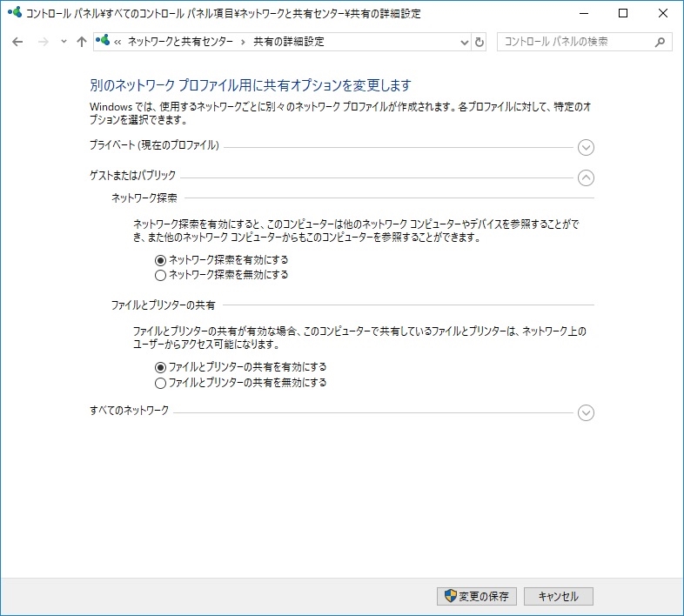Click the すべてのネットワーク heading text

pos(129,410)
